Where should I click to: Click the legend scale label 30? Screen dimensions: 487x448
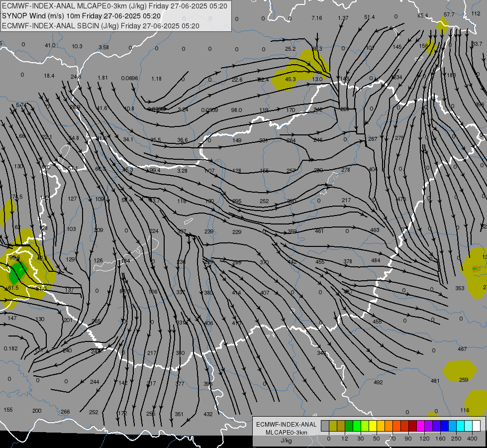[361, 439]
